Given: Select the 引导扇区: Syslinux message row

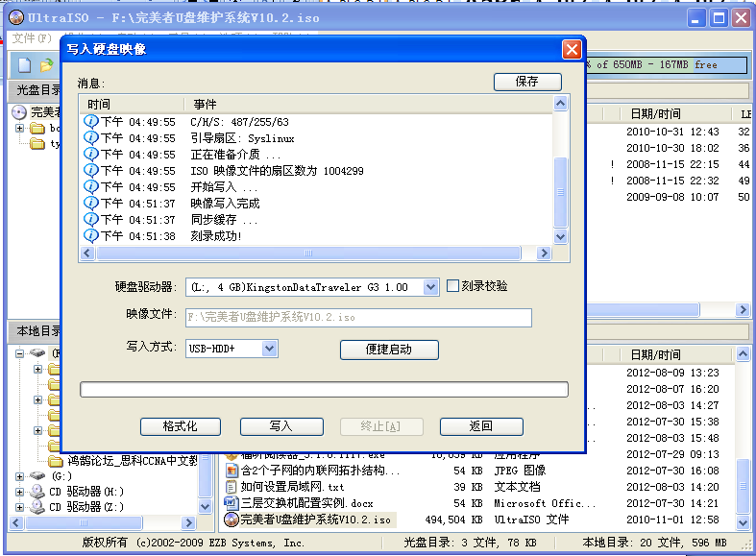Looking at the screenshot, I should pos(317,138).
